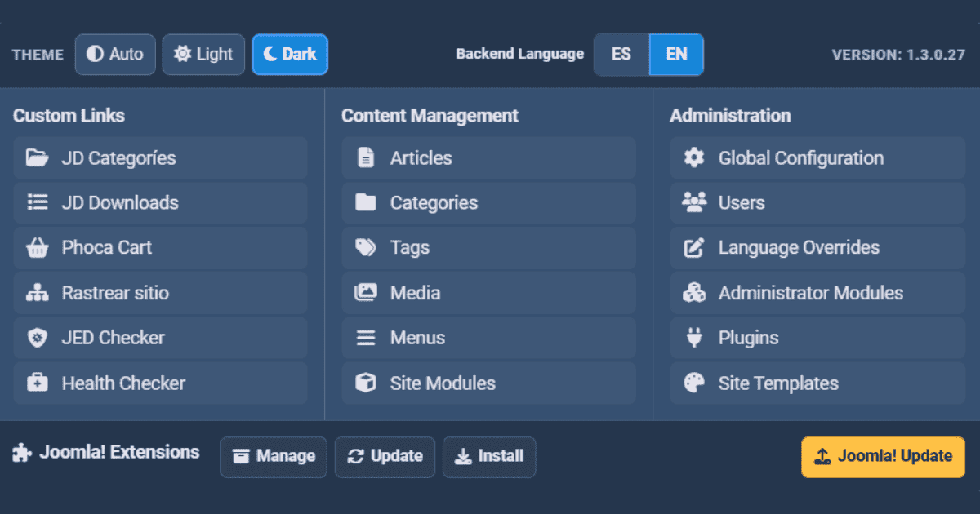Click the puzzle icon beside Joomla! Extensions

tap(23, 453)
